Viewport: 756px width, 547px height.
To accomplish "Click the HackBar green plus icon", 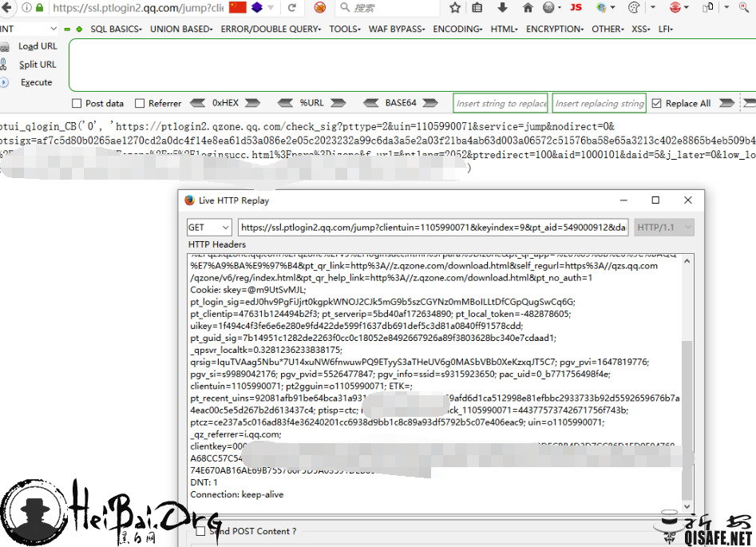I will (x=79, y=30).
